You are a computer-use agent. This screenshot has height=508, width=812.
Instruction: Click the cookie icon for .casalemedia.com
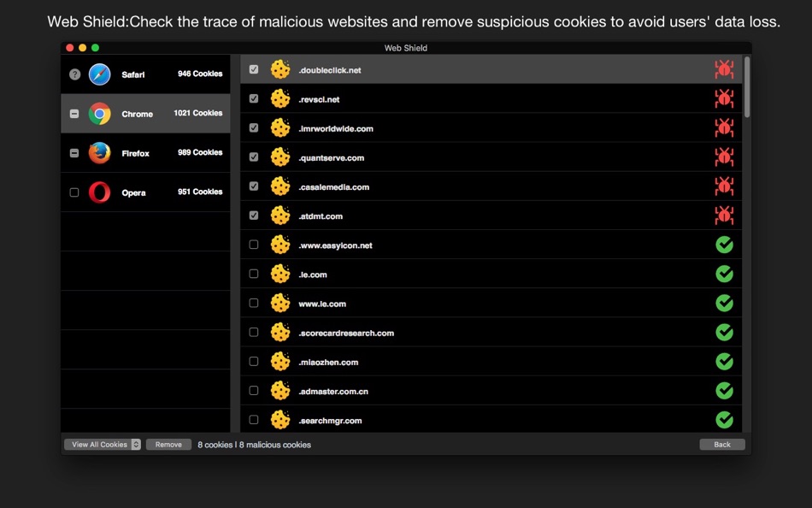[280, 186]
